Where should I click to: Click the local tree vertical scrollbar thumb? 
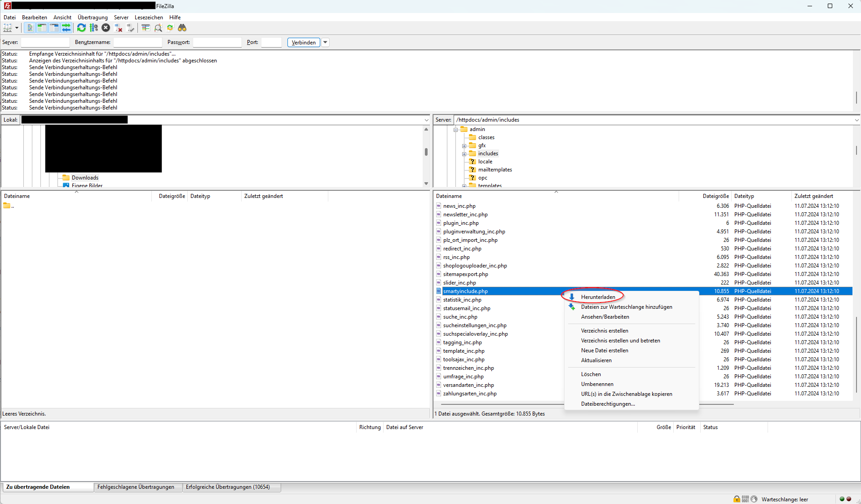426,152
